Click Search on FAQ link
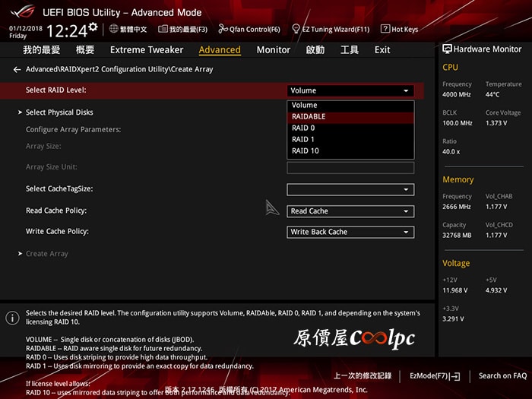Screen dimensions: 532x399 click(x=502, y=376)
